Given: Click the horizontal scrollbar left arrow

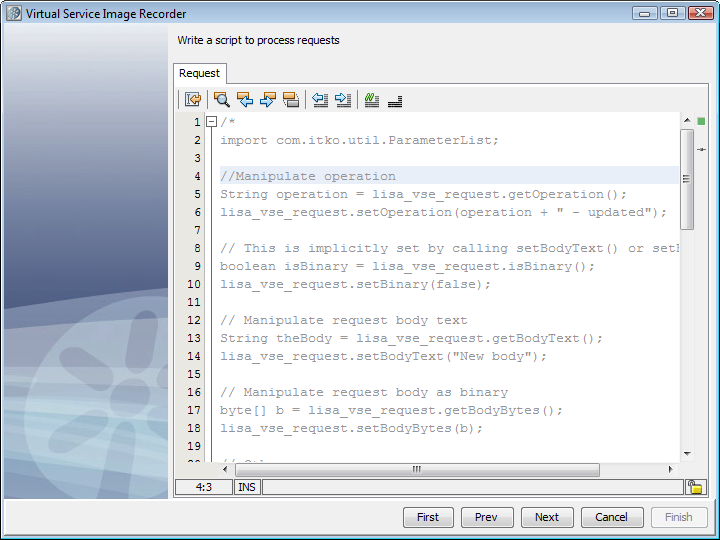Looking at the screenshot, I should 225,469.
